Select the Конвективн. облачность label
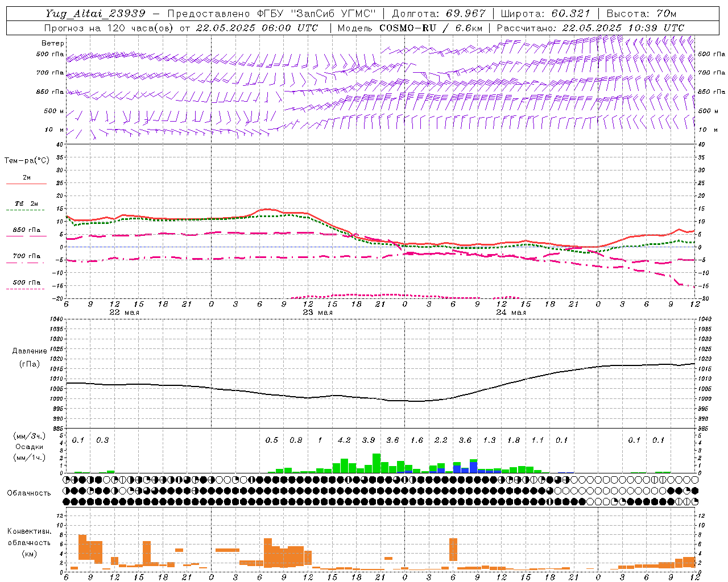The height and width of the screenshot is (582, 728). point(29,537)
